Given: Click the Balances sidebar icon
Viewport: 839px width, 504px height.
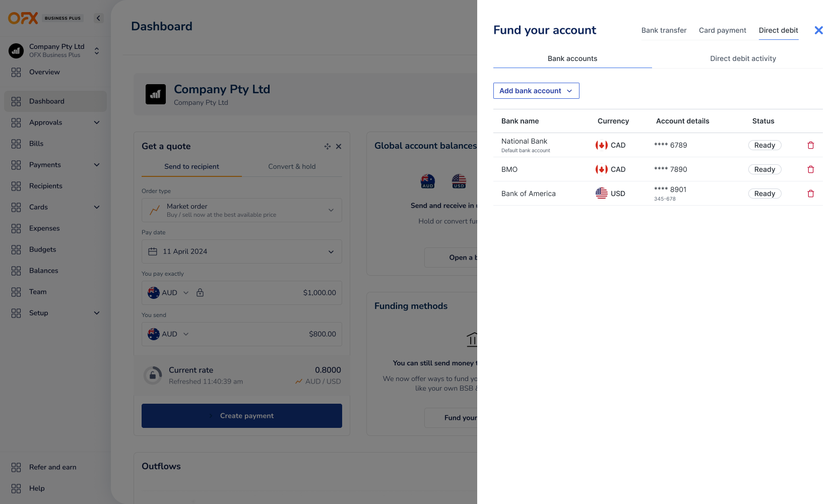Looking at the screenshot, I should [x=16, y=271].
